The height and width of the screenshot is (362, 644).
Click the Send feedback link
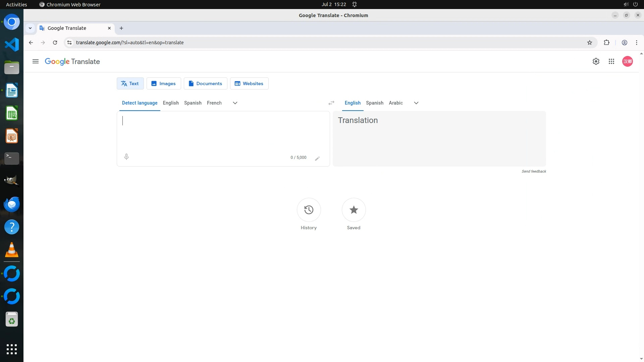click(x=534, y=171)
